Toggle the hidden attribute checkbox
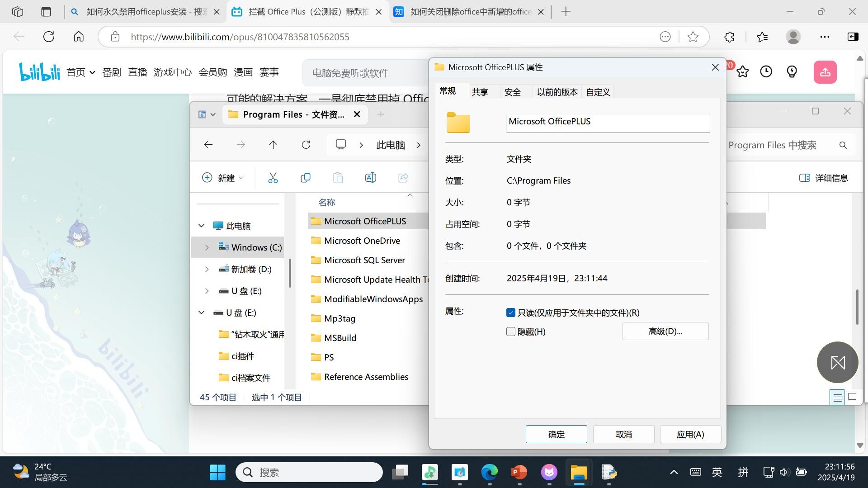Image resolution: width=868 pixels, height=488 pixels. pyautogui.click(x=511, y=332)
